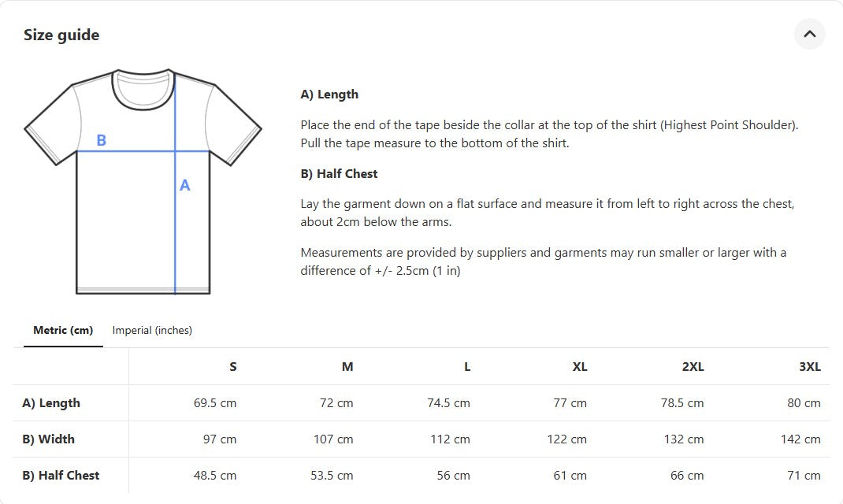This screenshot has width=843, height=504.
Task: Switch to the Imperial (inches) tab
Action: pyautogui.click(x=152, y=330)
